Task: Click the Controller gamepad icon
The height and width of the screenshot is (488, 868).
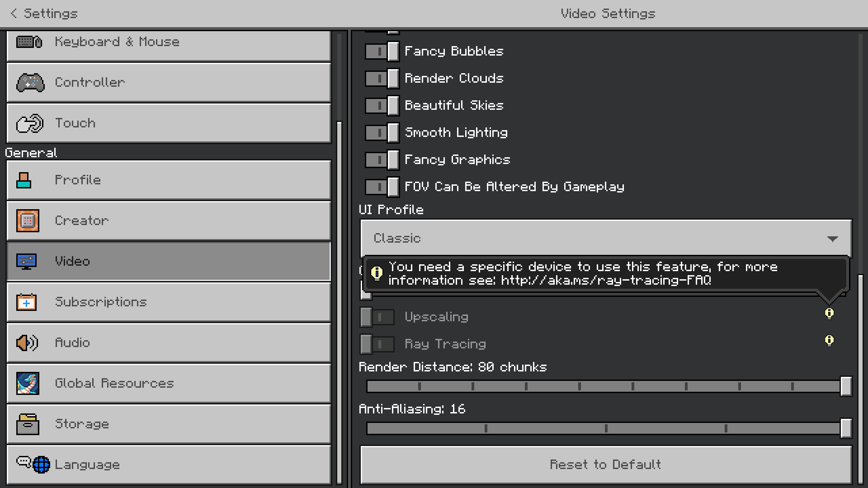Action: 30,83
